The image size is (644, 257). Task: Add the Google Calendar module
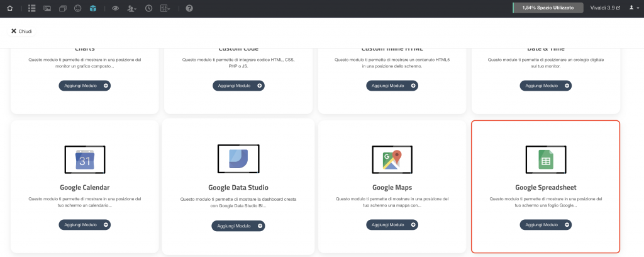point(85,224)
